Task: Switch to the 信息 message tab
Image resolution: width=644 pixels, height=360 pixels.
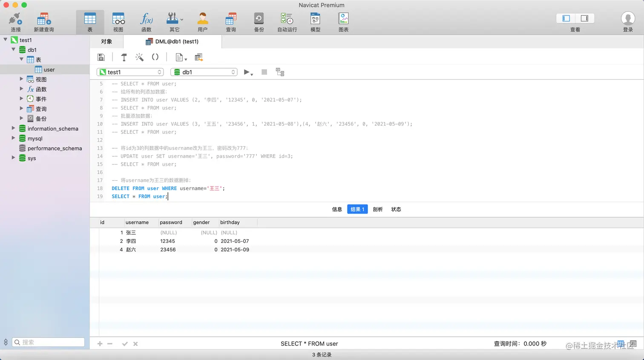Action: (x=337, y=209)
